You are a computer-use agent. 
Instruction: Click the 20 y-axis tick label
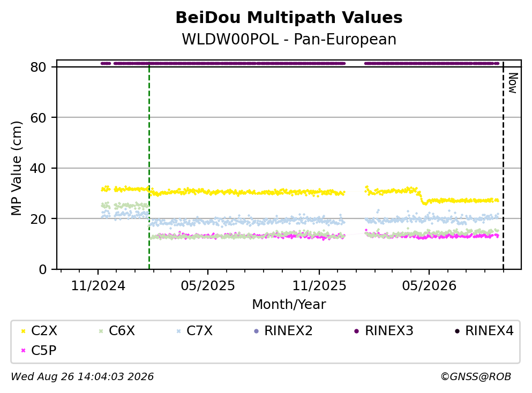coord(39,218)
